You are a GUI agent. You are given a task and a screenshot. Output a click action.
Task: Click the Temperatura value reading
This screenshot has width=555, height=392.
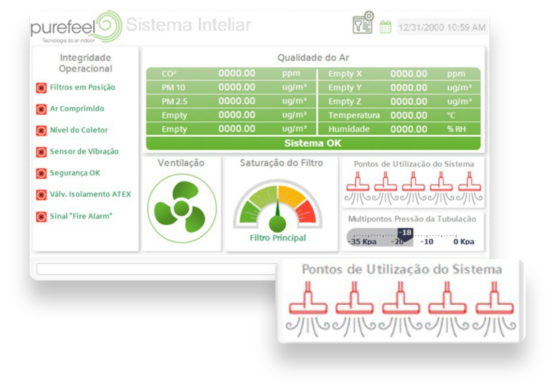[x=408, y=115]
